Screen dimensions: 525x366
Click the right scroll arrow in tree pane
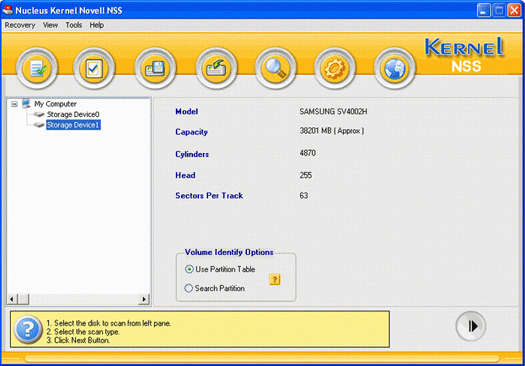(x=144, y=299)
